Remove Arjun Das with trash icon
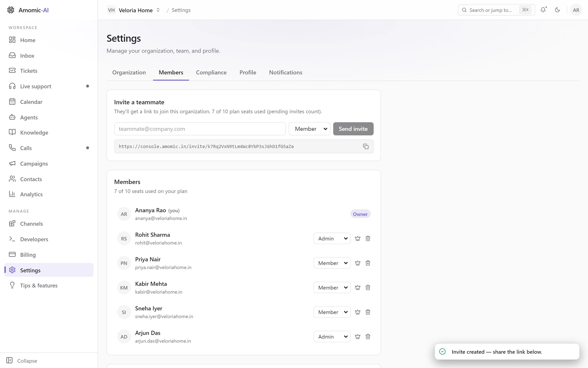588x368 pixels. click(368, 337)
